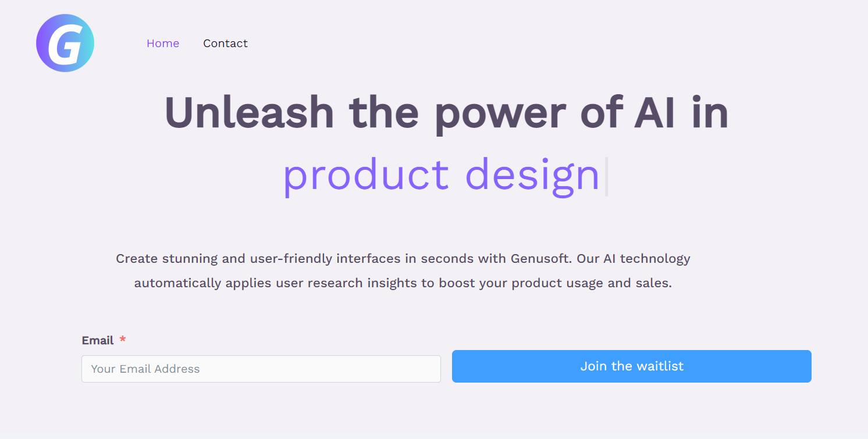Click the Email field label
This screenshot has height=439, width=868.
coord(98,341)
